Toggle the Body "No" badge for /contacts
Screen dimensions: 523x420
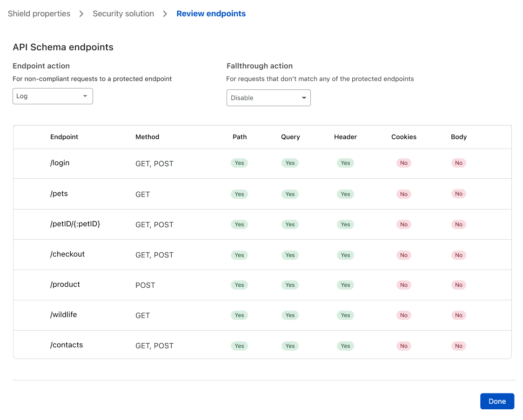click(x=458, y=346)
